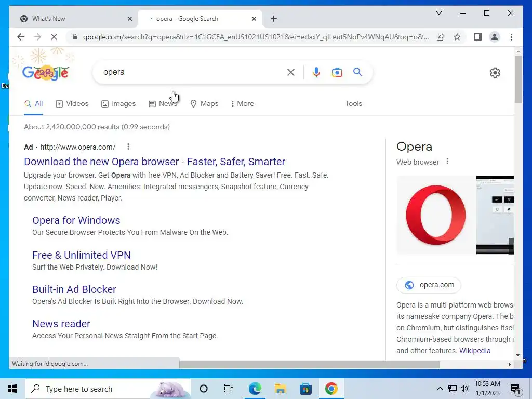Image resolution: width=532 pixels, height=399 pixels.
Task: Open a new tab
Action: click(274, 19)
